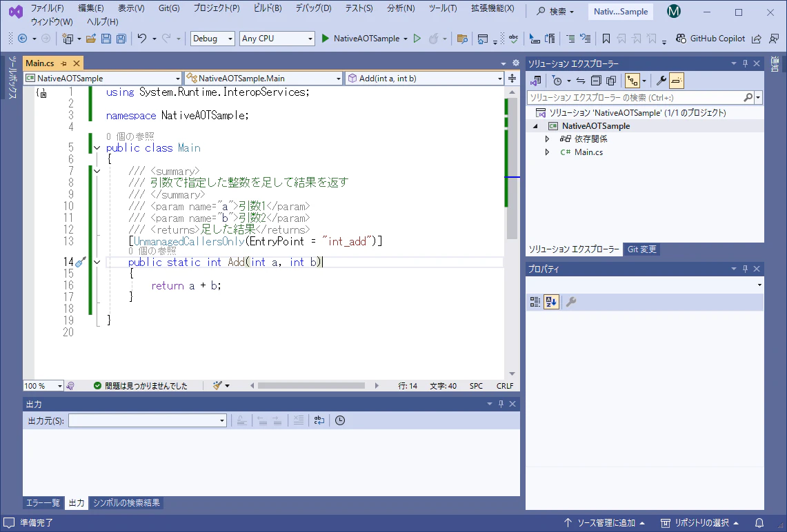This screenshot has width=787, height=532.
Task: Open the Any CPU platform dropdown
Action: coord(277,39)
